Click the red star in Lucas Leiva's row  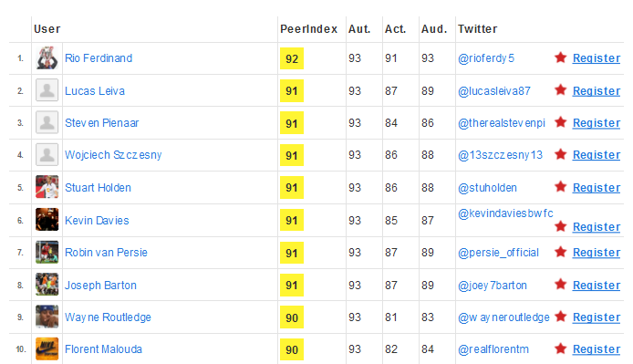click(560, 90)
